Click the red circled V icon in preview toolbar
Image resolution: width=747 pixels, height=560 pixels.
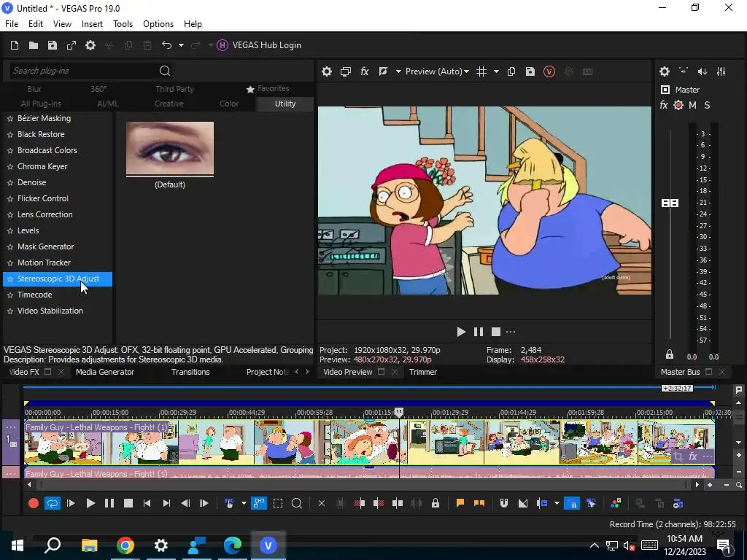[x=549, y=71]
